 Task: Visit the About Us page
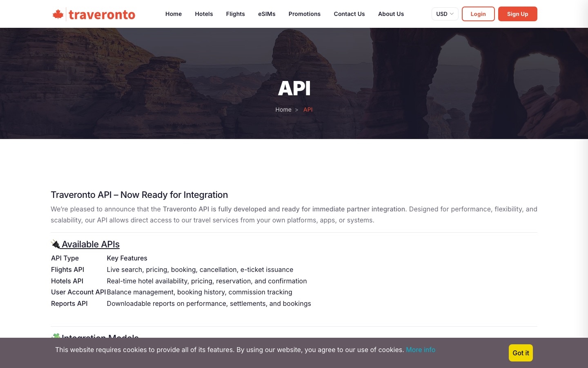tap(391, 14)
